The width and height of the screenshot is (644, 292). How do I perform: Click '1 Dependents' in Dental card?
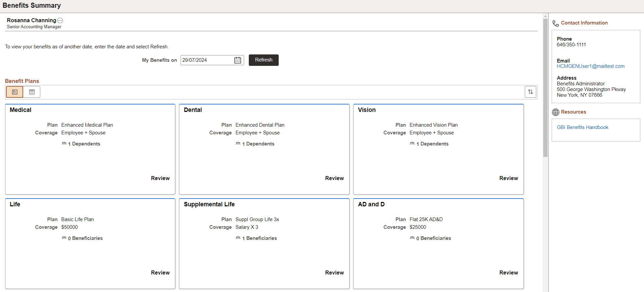[x=258, y=144]
